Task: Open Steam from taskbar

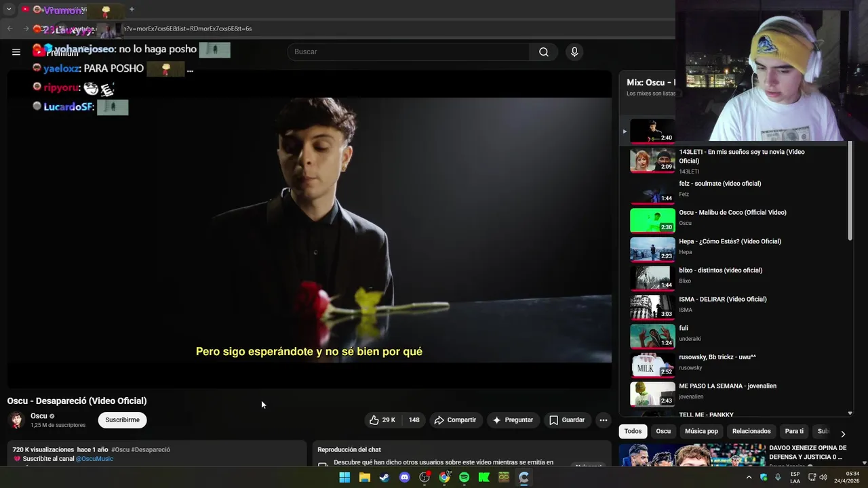Action: pos(384,477)
